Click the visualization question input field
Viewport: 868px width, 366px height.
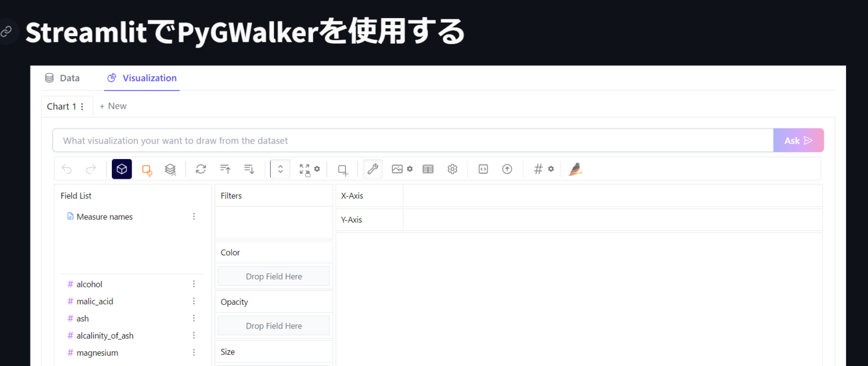click(339, 140)
